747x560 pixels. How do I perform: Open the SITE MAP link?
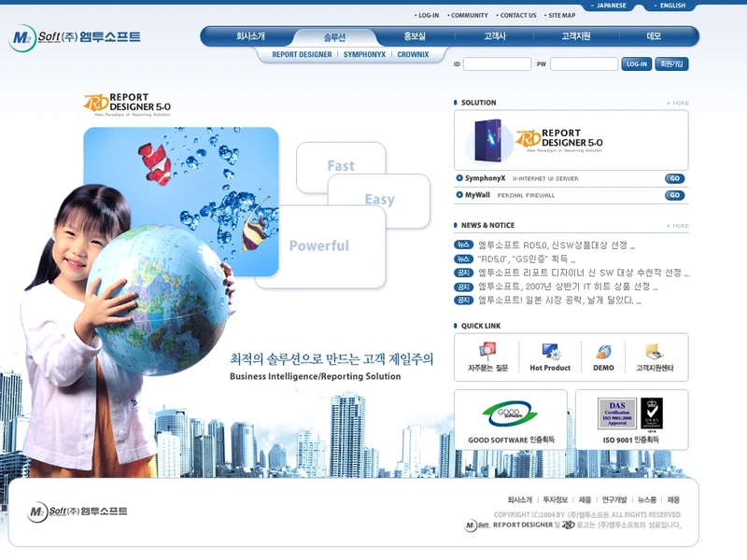pos(561,16)
